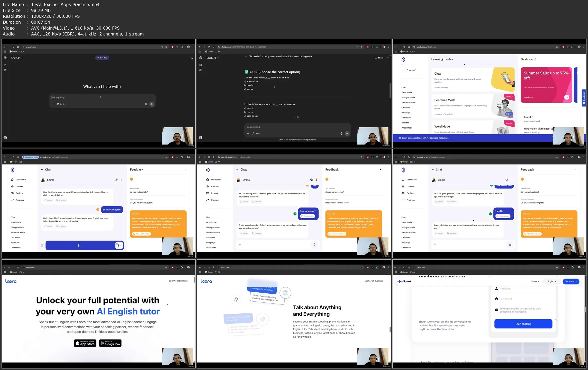Select Photo Mode in the Talkpal dashboard sidebar

point(407,128)
